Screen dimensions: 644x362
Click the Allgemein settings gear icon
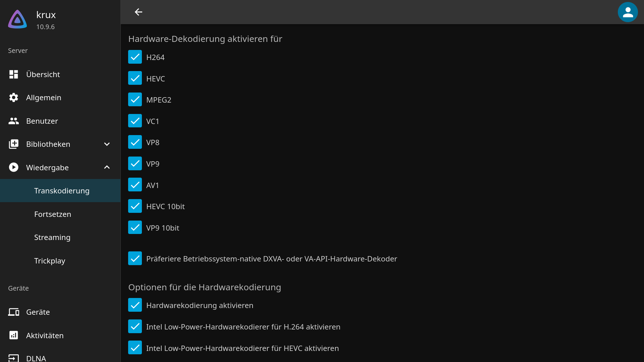coord(13,98)
